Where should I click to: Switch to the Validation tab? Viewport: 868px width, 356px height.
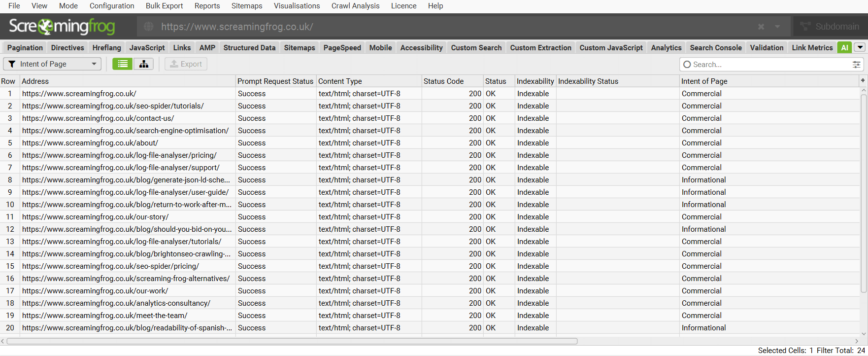[767, 48]
